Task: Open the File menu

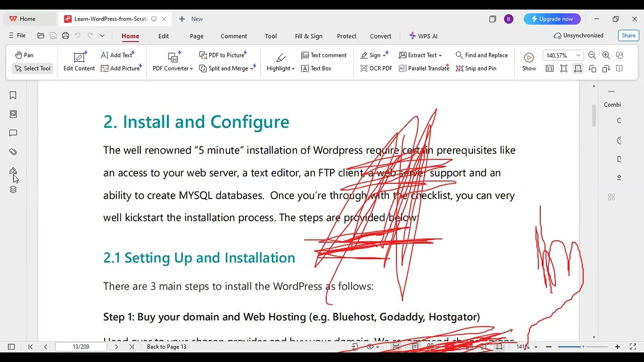Action: tap(17, 36)
